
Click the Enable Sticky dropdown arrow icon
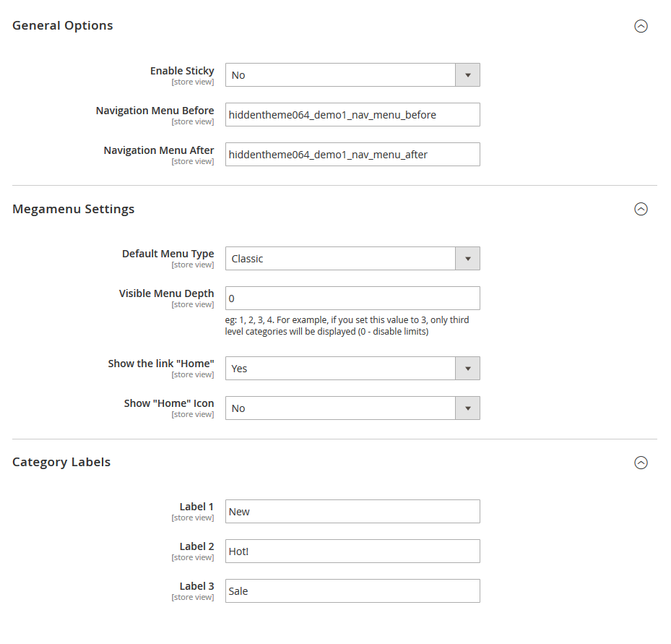[468, 74]
